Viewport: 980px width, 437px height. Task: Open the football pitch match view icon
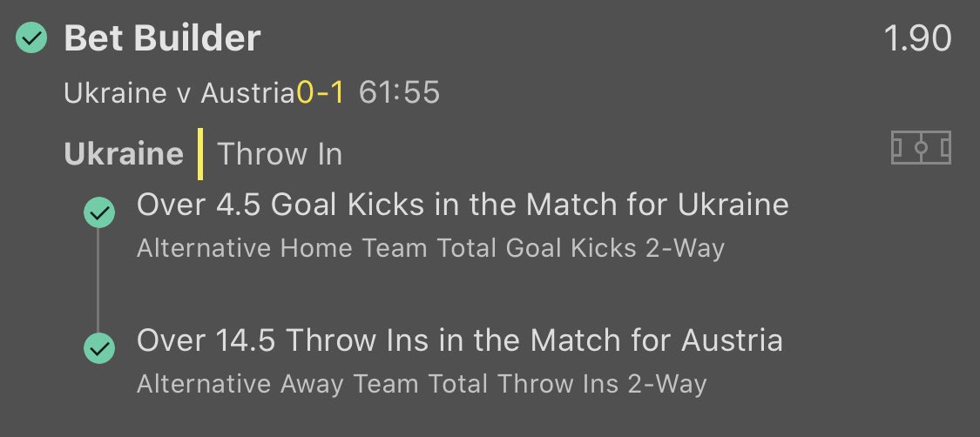pos(921,149)
